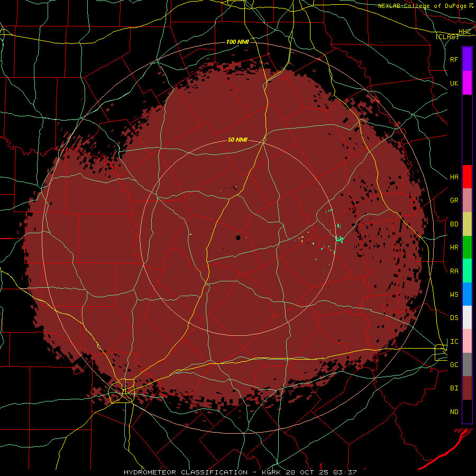Image resolution: width=476 pixels, height=476 pixels.
Task: Click the BI brown color swatch
Action: pos(467,388)
